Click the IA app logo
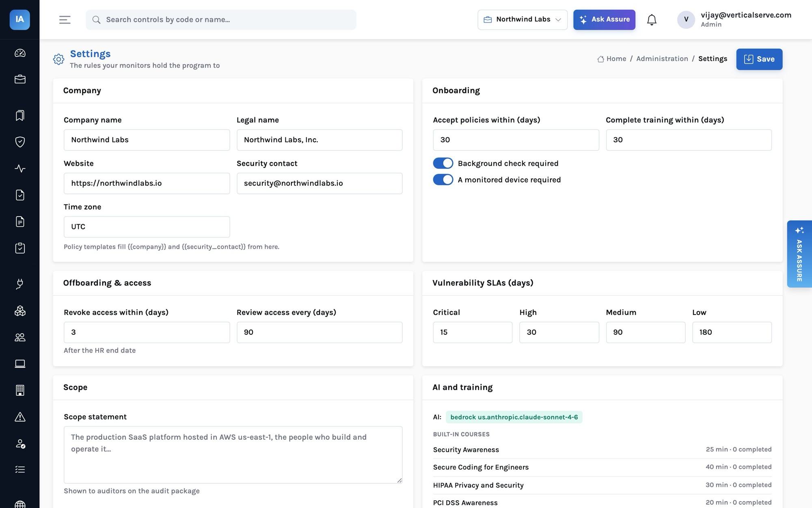 (x=19, y=20)
